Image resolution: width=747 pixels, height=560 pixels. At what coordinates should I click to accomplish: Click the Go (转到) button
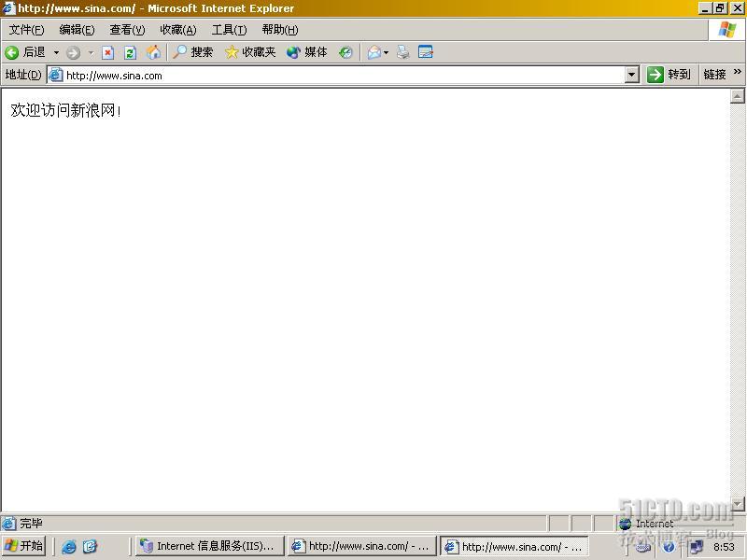tap(669, 75)
